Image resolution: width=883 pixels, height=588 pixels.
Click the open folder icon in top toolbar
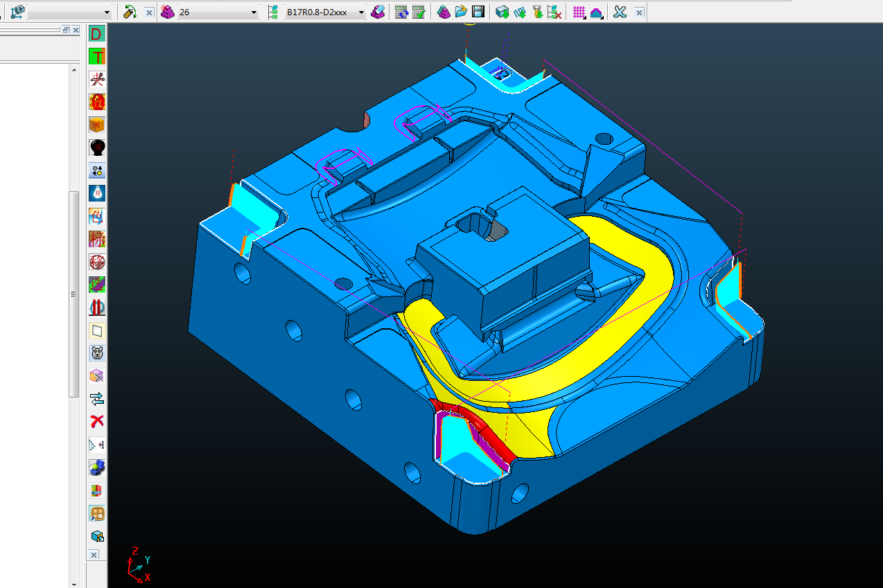coord(461,12)
